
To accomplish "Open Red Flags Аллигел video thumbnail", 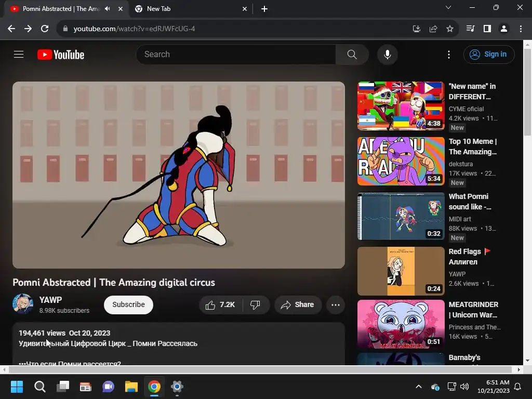I will (x=401, y=271).
